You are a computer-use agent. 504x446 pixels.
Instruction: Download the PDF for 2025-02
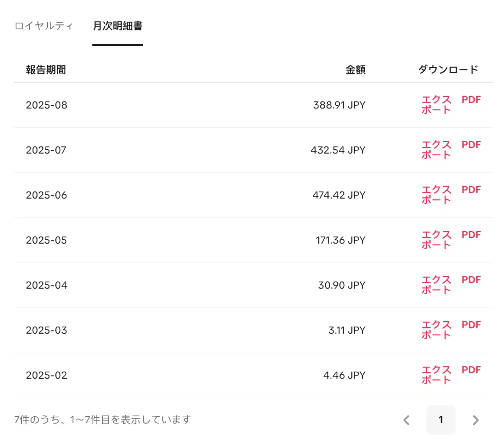click(471, 370)
